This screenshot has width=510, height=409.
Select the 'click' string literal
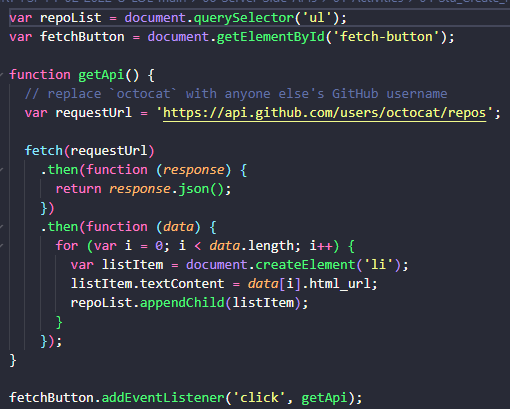point(259,398)
